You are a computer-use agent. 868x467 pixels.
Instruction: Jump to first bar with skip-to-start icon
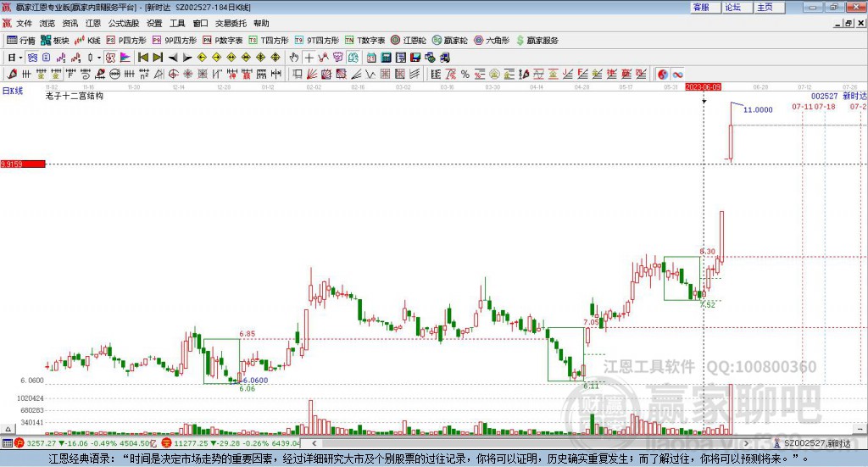[143, 58]
